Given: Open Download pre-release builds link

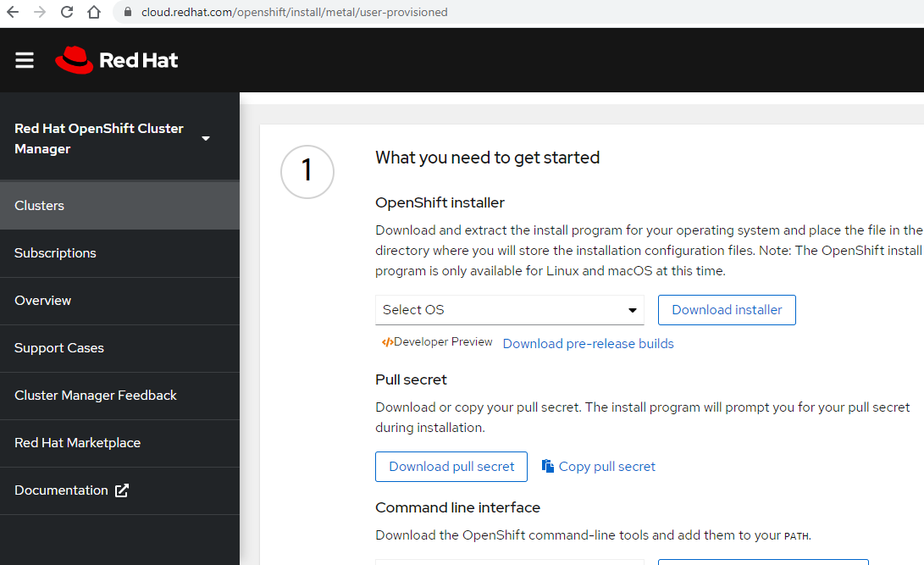Looking at the screenshot, I should (x=588, y=343).
